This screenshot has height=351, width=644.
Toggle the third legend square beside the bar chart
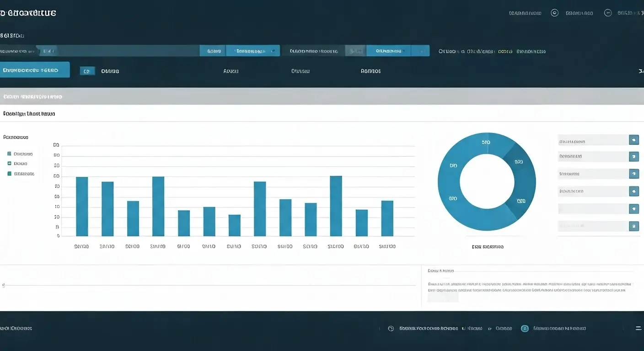coord(9,174)
